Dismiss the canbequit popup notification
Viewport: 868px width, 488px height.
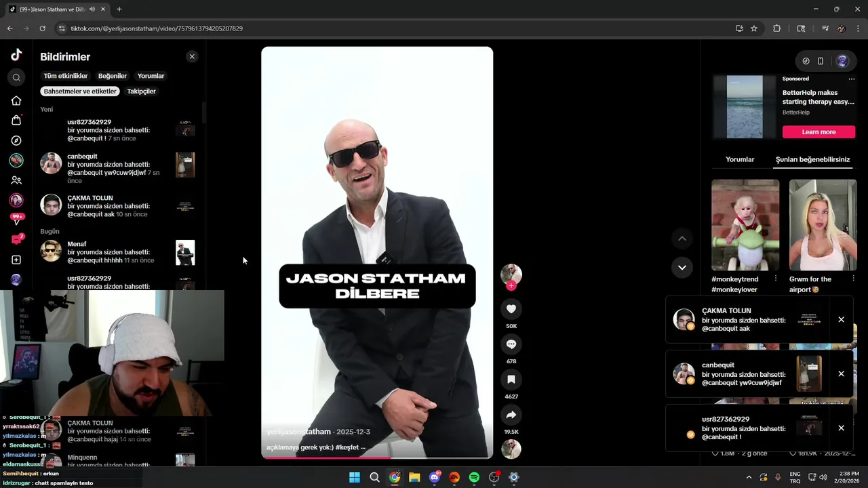pos(841,373)
